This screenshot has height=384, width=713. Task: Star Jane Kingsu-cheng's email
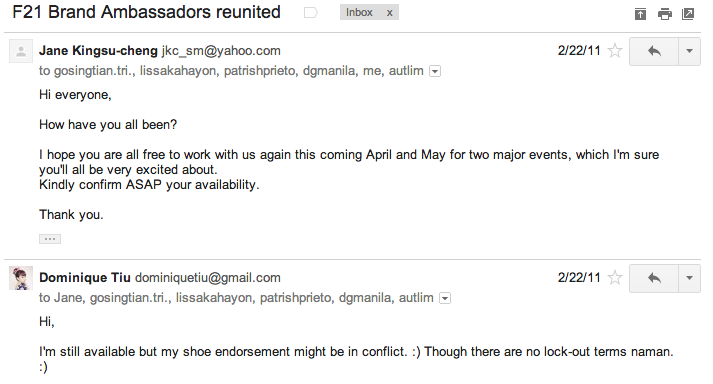tap(615, 51)
